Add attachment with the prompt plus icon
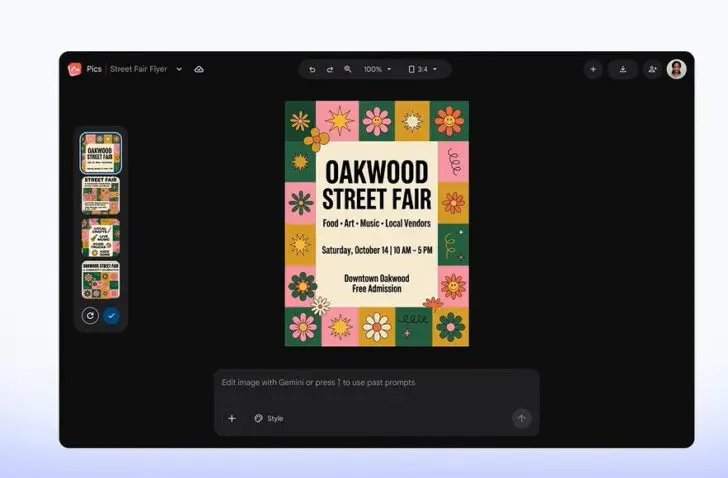The image size is (728, 478). 232,418
